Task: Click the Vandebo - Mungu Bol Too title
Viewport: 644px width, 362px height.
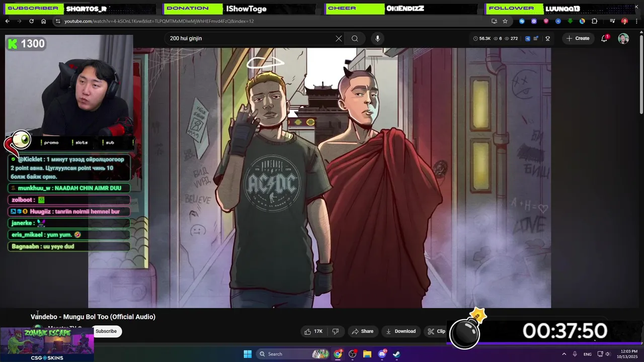Action: 93,317
